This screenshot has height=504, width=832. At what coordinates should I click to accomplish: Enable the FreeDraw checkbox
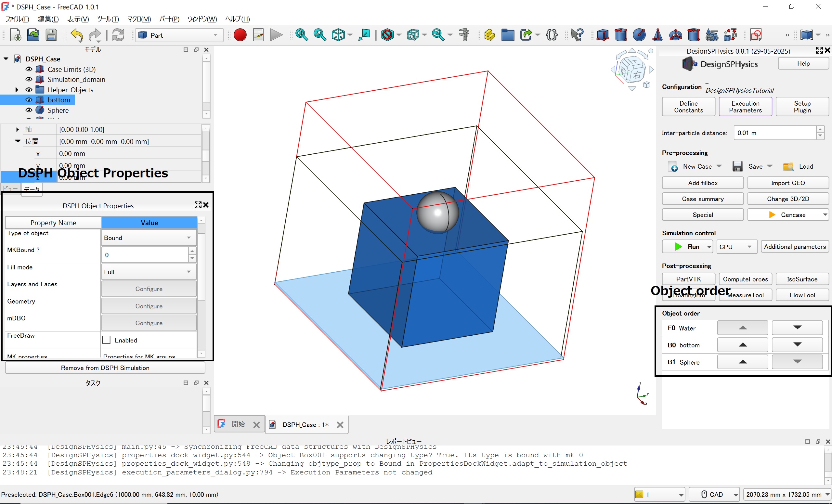tap(106, 340)
